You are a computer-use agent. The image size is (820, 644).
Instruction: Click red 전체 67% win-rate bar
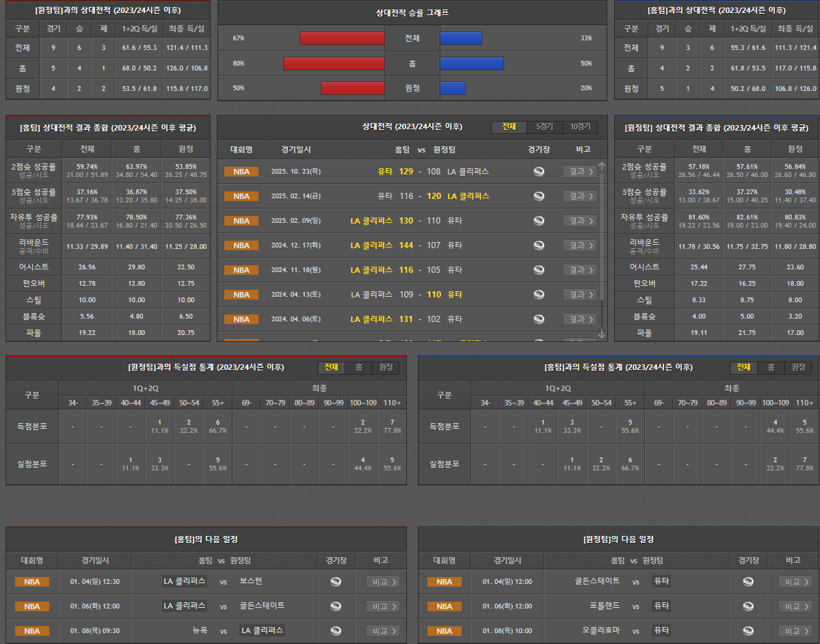(x=342, y=38)
